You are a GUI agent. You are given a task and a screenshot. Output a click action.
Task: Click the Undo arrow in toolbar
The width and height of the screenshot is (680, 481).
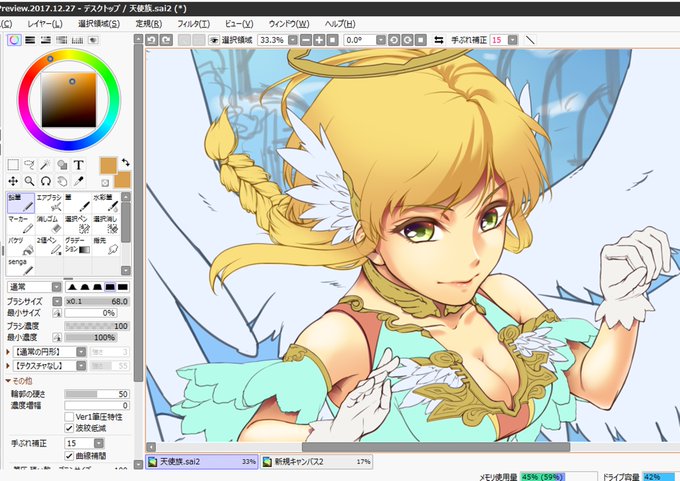coord(151,40)
